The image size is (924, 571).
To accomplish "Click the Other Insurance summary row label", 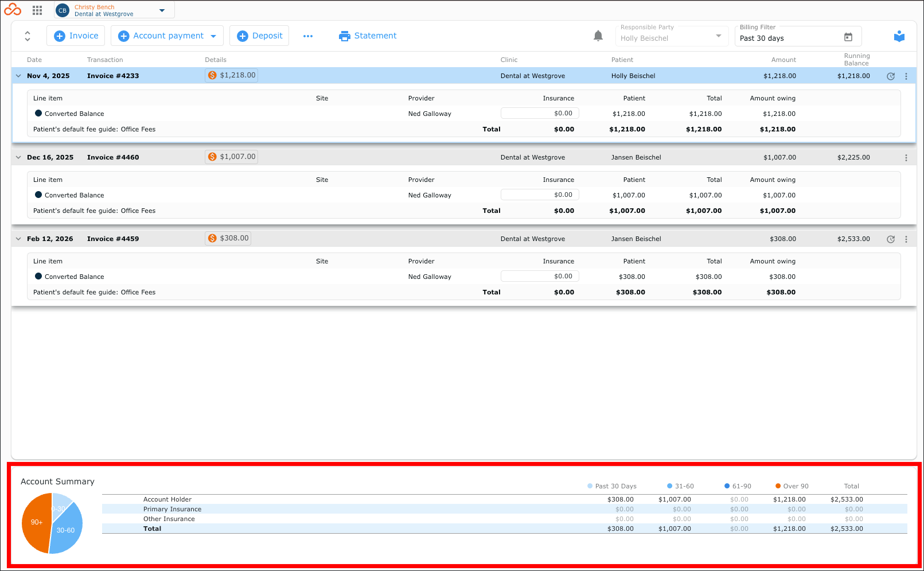I will 169,519.
